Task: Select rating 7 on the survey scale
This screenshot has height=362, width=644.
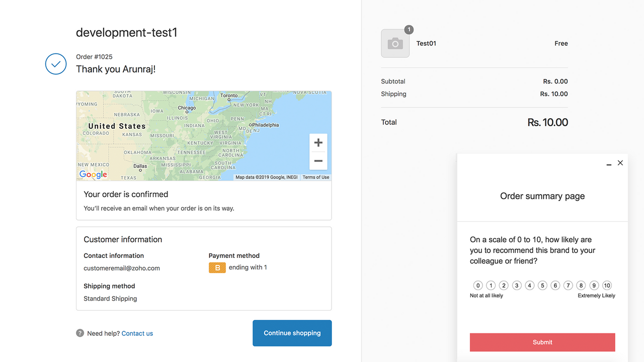Action: tap(568, 285)
